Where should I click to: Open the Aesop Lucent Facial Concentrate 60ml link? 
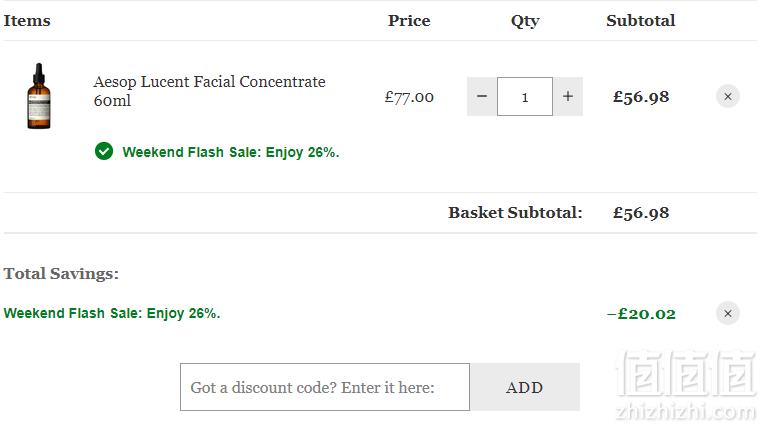tap(209, 91)
